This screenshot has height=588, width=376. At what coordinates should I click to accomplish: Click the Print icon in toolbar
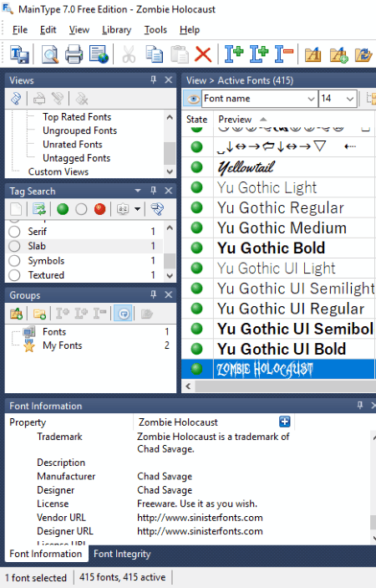(74, 54)
